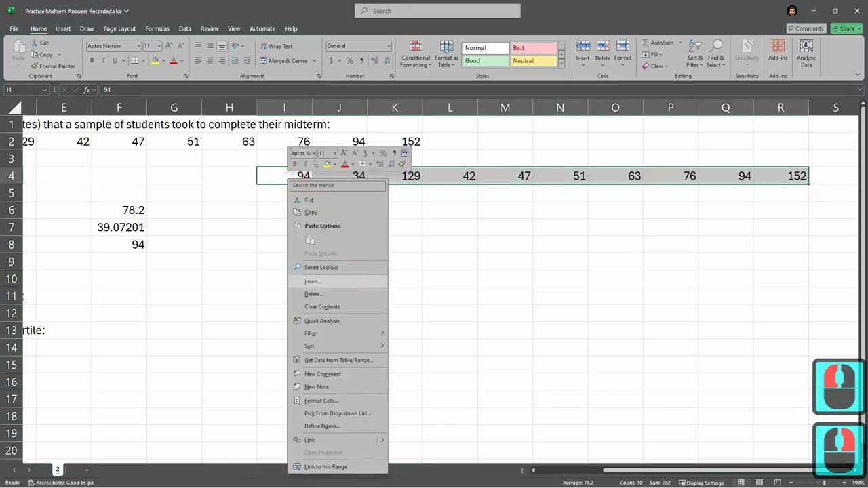Click the Comments button
Viewport: 868px width, 488px height.
tap(806, 28)
